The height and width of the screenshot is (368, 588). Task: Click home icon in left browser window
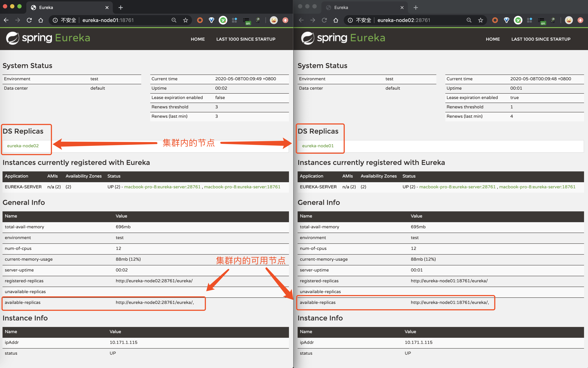click(41, 20)
